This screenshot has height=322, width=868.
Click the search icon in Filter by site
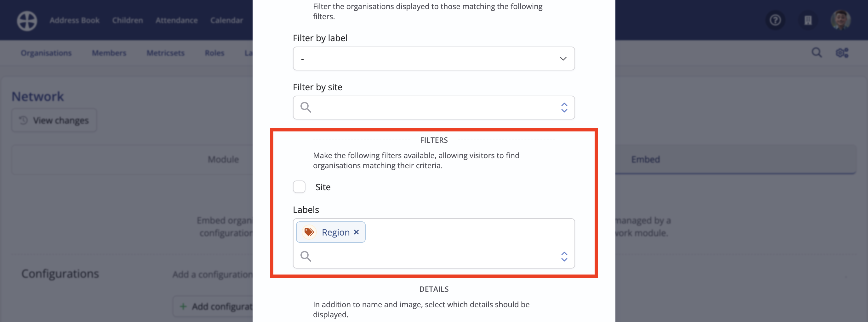[306, 107]
